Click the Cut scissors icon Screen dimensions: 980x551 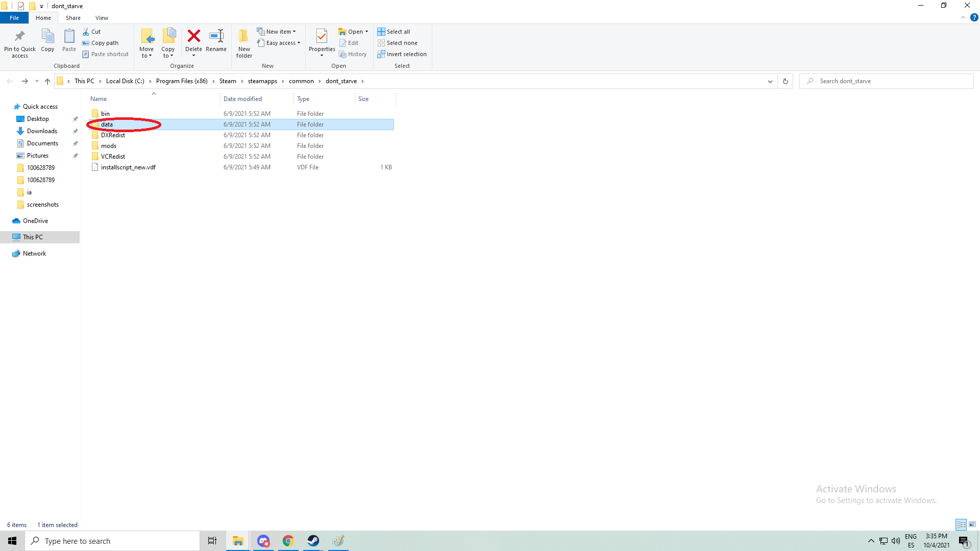click(86, 32)
